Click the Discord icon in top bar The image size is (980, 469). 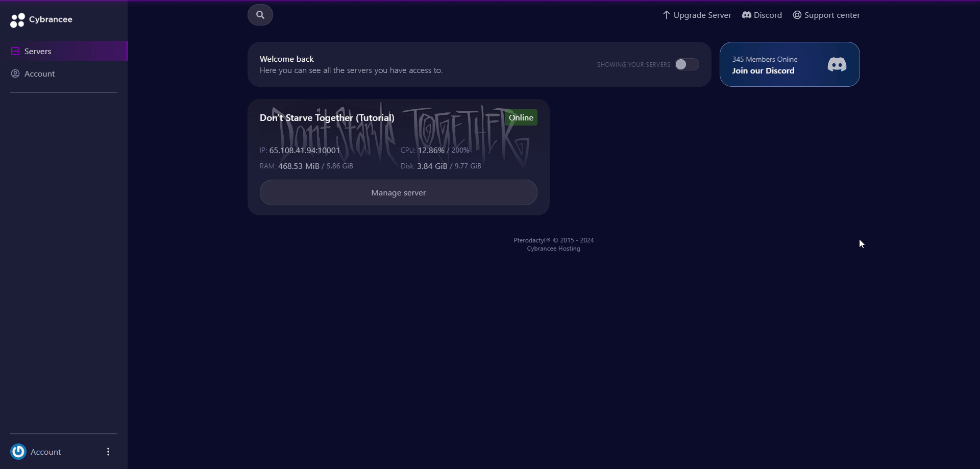746,15
